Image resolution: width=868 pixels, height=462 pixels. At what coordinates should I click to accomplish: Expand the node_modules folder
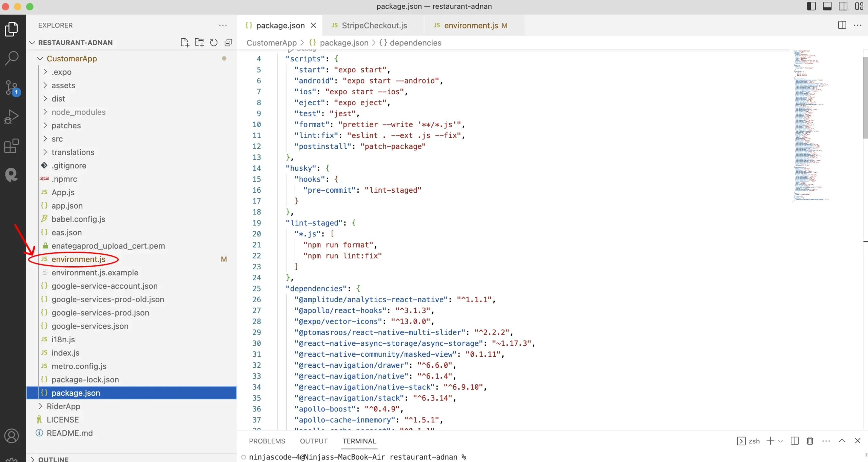(78, 112)
